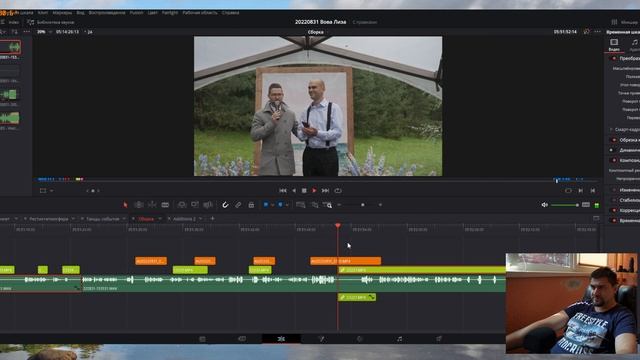The width and height of the screenshot is (640, 360).
Task: Toggle the Стабилизация section on/off
Action: (614, 200)
